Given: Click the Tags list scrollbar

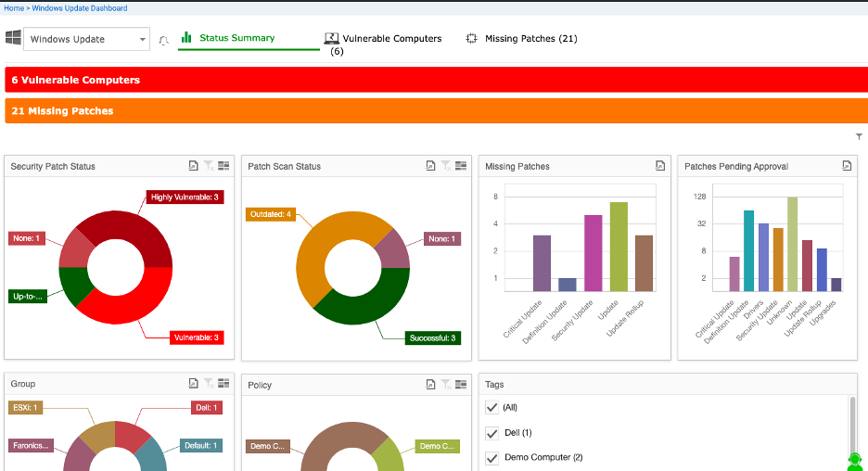Looking at the screenshot, I should pos(852,433).
